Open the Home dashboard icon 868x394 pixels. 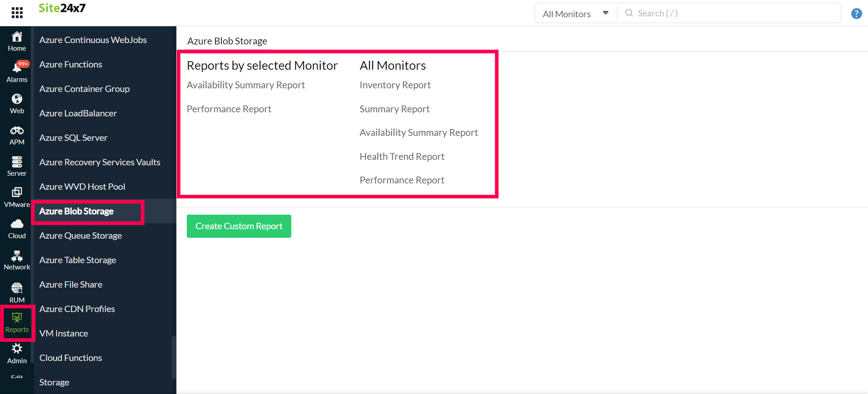click(17, 41)
